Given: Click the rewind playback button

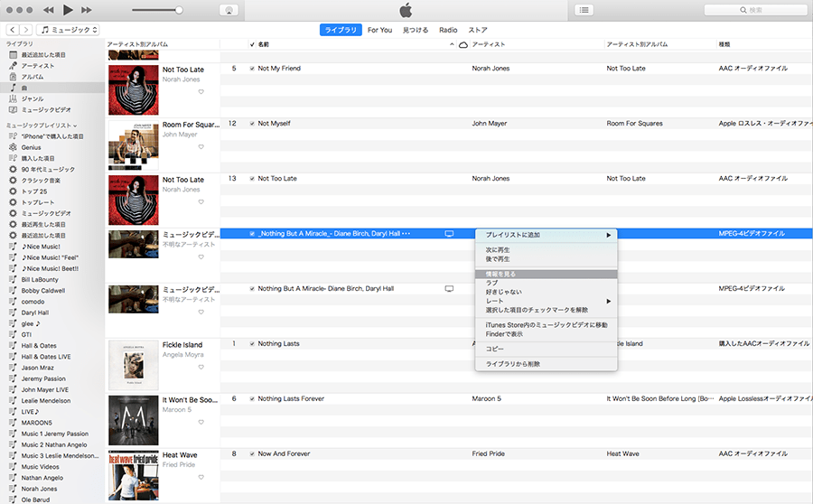Looking at the screenshot, I should [x=48, y=10].
